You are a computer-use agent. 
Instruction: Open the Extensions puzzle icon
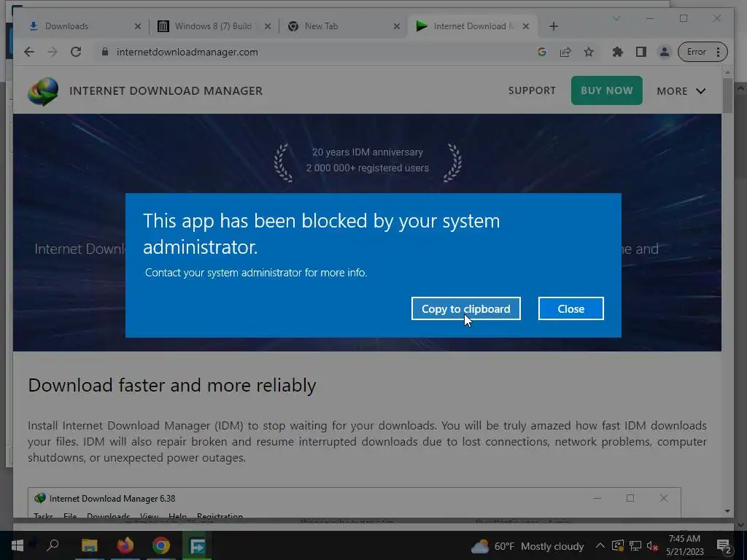[617, 52]
